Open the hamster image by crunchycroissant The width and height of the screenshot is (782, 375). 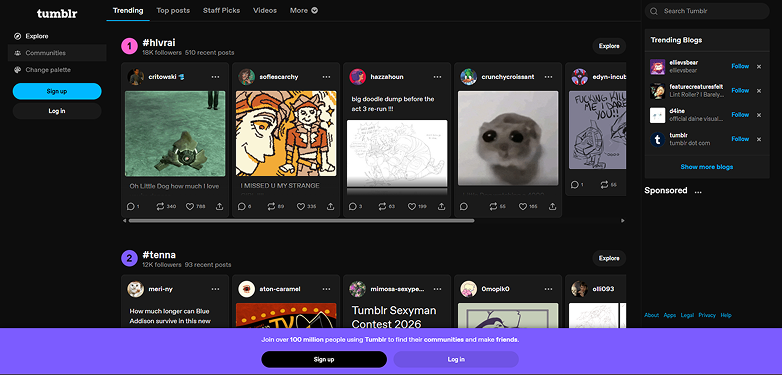tap(508, 138)
